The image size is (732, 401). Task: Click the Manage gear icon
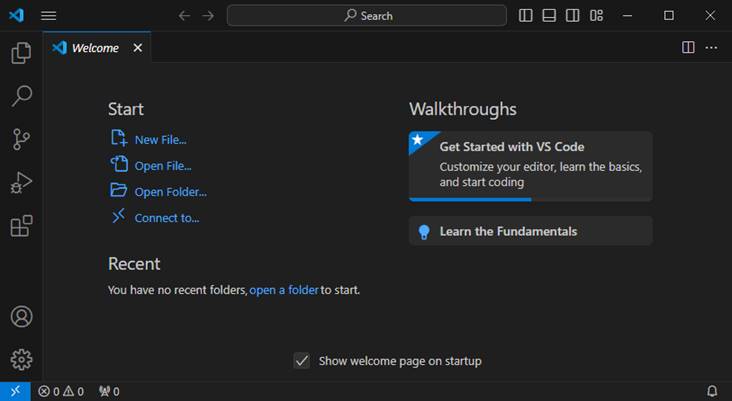click(21, 360)
